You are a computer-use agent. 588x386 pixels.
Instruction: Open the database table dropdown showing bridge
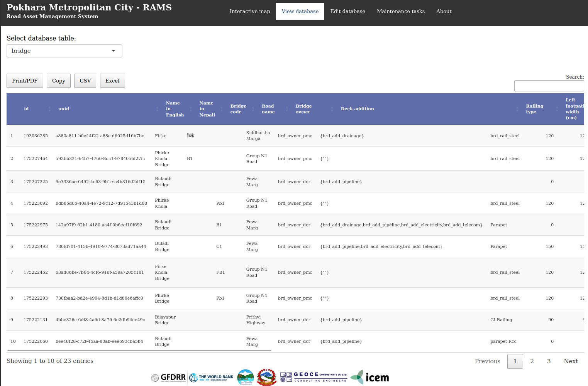pyautogui.click(x=64, y=51)
